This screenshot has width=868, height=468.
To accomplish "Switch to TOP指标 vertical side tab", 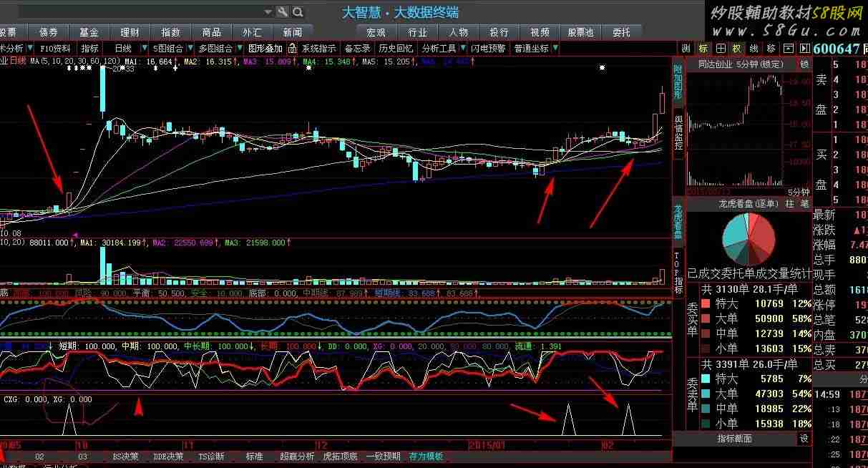I will (x=678, y=274).
